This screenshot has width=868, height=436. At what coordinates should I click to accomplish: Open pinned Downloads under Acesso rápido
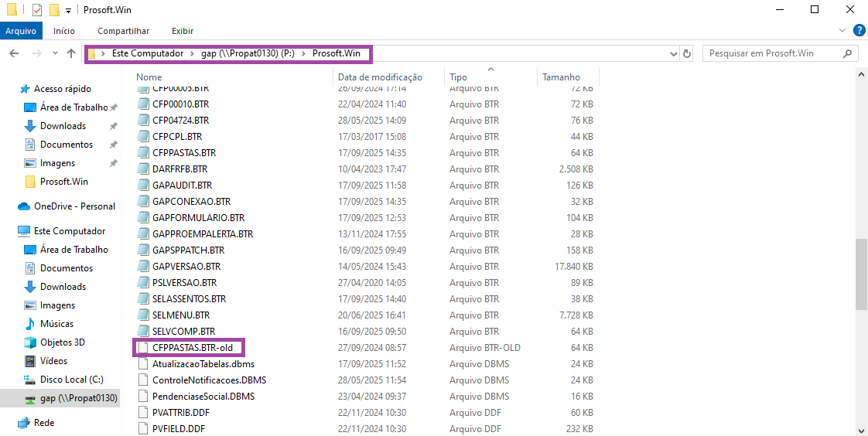click(x=63, y=126)
